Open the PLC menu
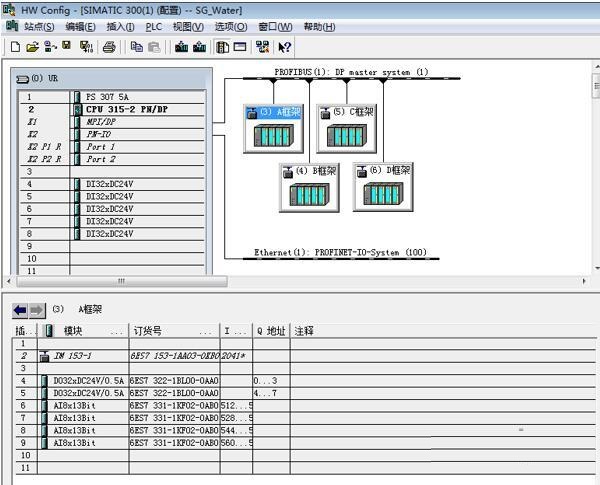 154,27
